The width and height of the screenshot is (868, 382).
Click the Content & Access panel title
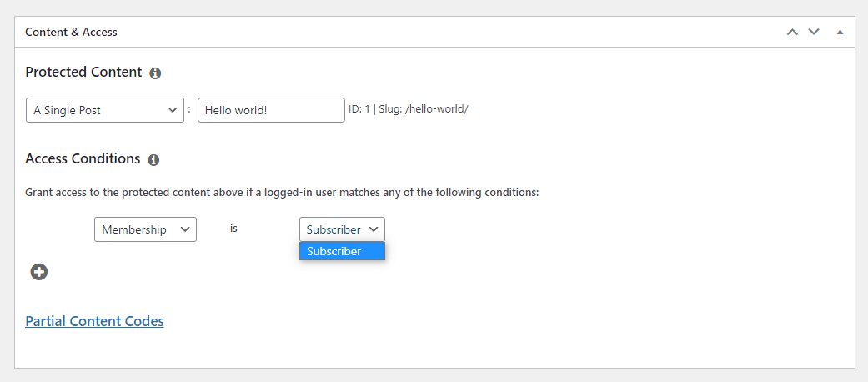tap(72, 32)
